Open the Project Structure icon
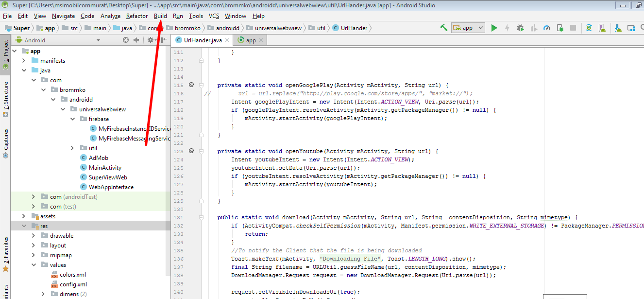The image size is (644, 299). click(632, 28)
